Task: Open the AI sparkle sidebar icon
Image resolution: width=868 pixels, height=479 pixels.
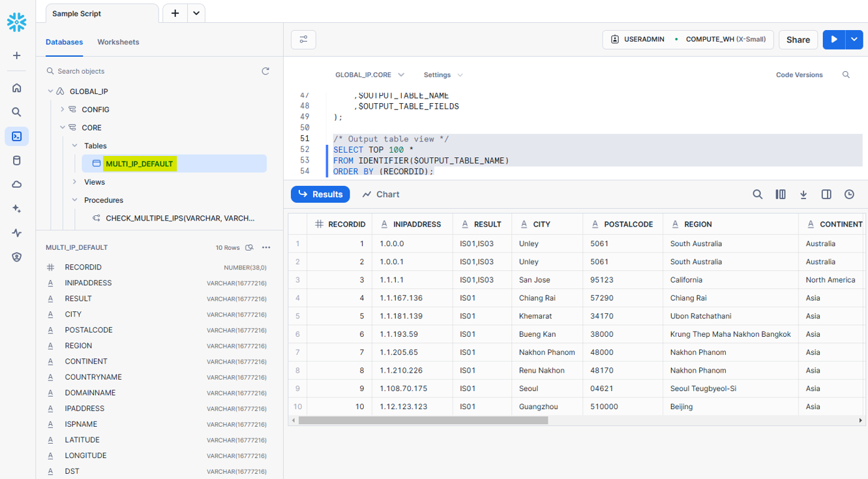Action: (17, 209)
